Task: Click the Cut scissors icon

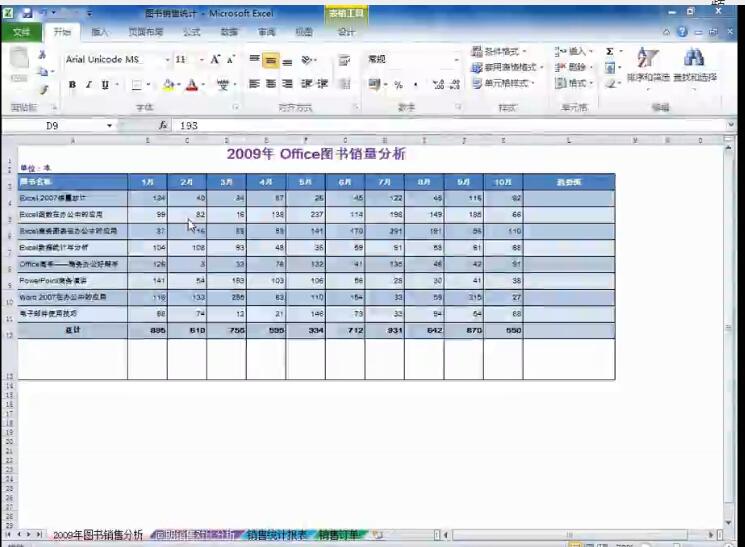Action: (x=42, y=55)
